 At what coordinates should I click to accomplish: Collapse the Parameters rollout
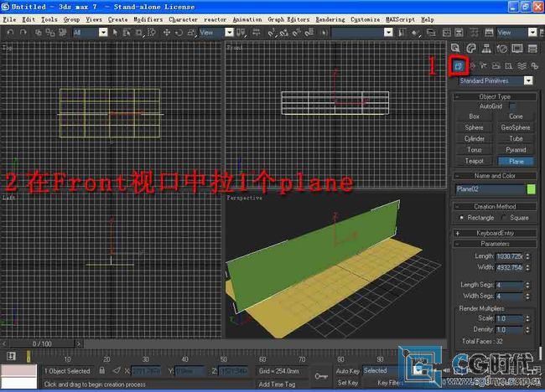(x=495, y=244)
